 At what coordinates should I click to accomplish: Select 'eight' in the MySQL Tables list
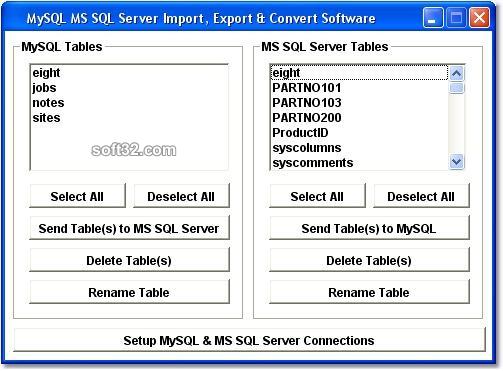(129, 73)
